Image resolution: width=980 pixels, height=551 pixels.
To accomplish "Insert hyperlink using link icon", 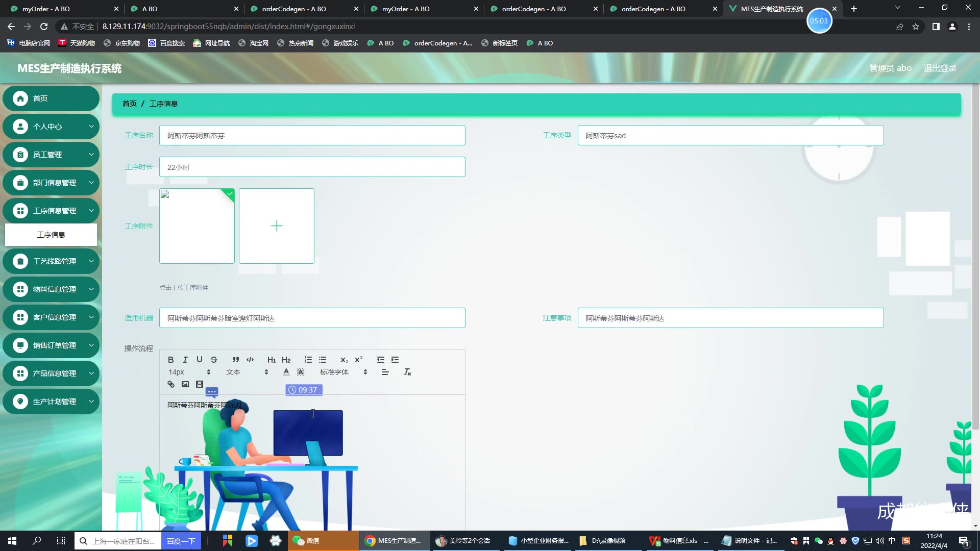I will coord(171,384).
